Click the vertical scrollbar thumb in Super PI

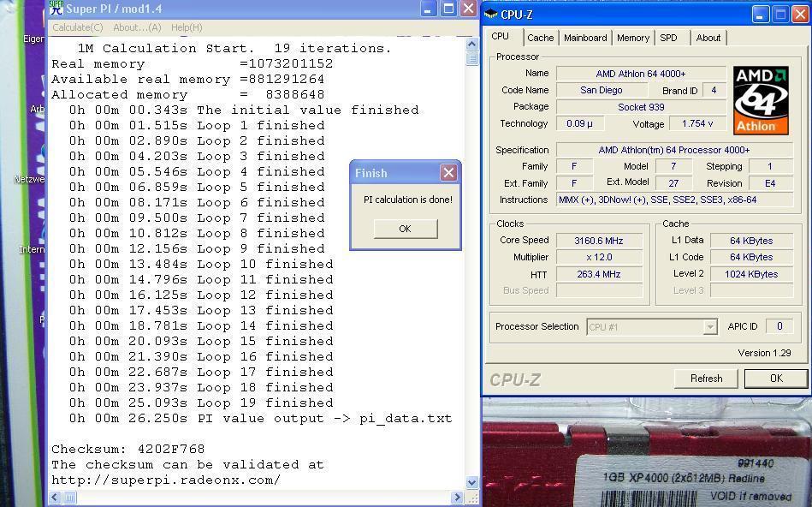pos(471,57)
